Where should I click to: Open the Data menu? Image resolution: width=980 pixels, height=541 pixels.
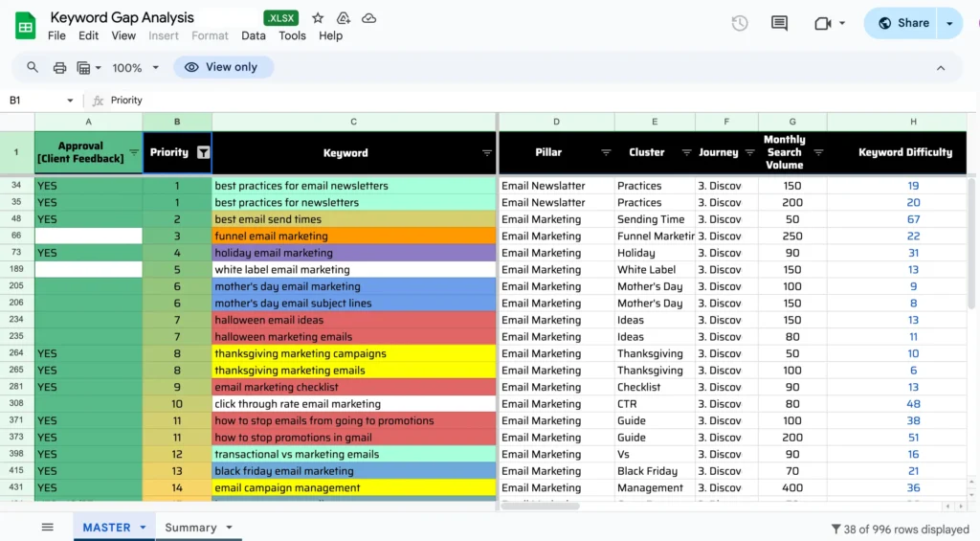(254, 35)
